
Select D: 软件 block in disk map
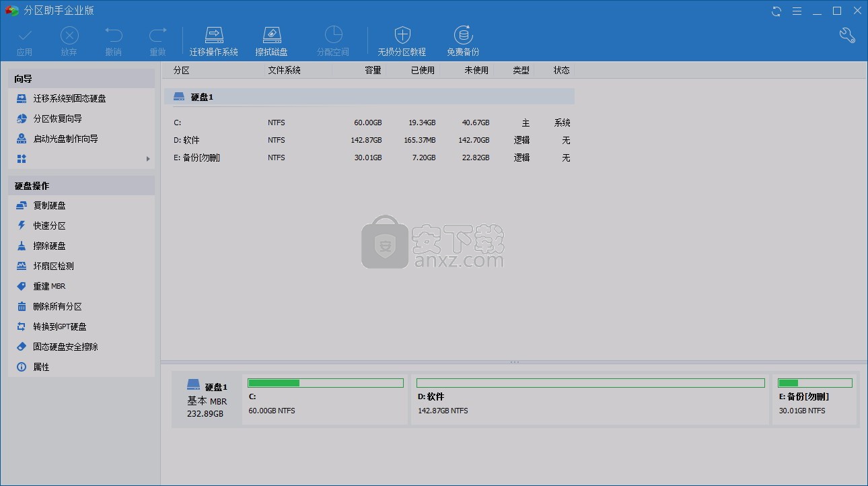591,399
